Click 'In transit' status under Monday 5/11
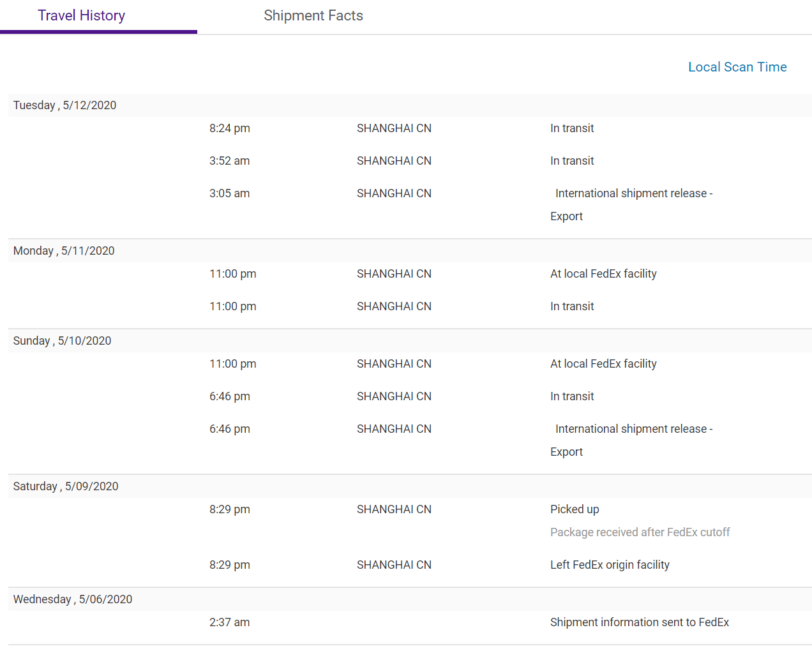812x653 pixels. (x=572, y=306)
